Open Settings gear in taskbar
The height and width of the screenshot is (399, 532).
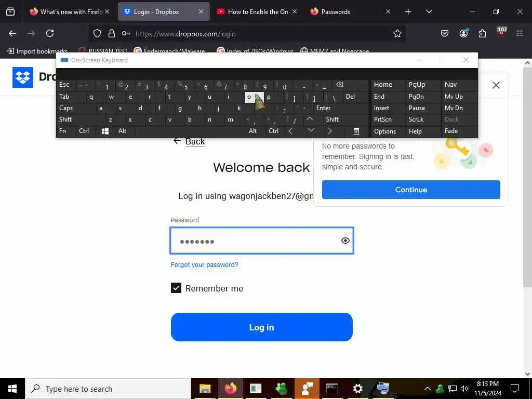pyautogui.click(x=357, y=389)
